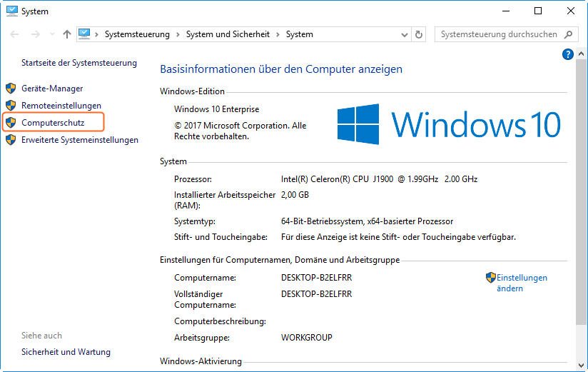
Task: Expand chevron after System und Sicherheit
Action: click(x=278, y=34)
